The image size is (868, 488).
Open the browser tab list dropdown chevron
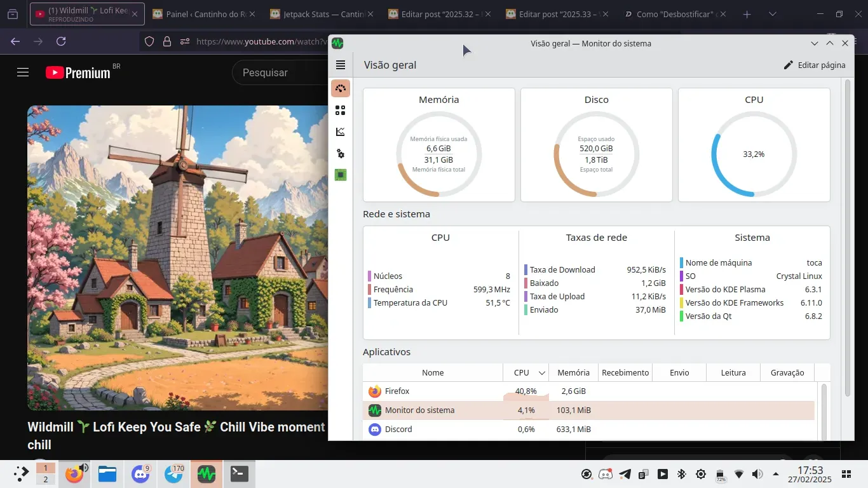pyautogui.click(x=773, y=14)
